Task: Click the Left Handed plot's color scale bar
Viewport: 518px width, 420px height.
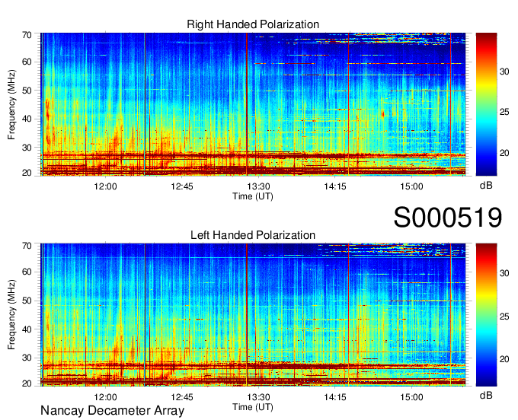Action: (486, 315)
